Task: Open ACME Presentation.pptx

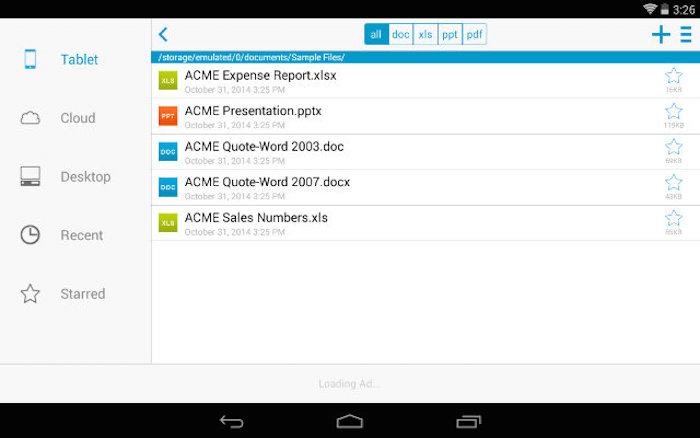Action: (425, 116)
